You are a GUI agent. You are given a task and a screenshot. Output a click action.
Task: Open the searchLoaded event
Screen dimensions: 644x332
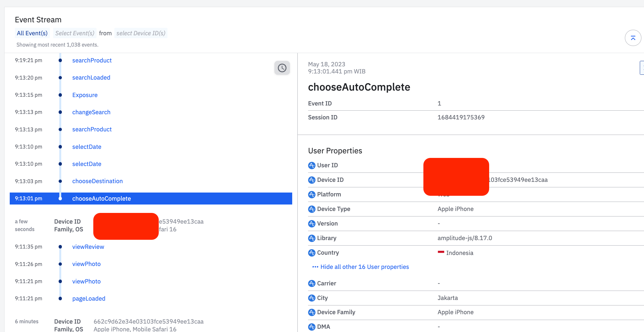91,78
